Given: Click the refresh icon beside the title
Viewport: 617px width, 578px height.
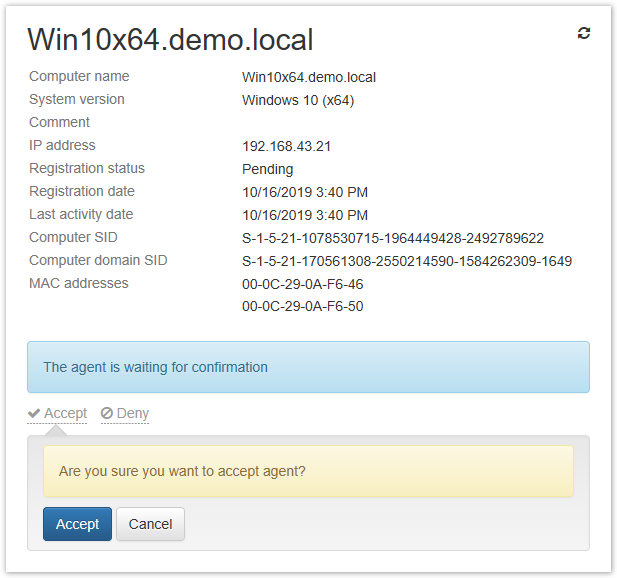Looking at the screenshot, I should [584, 33].
